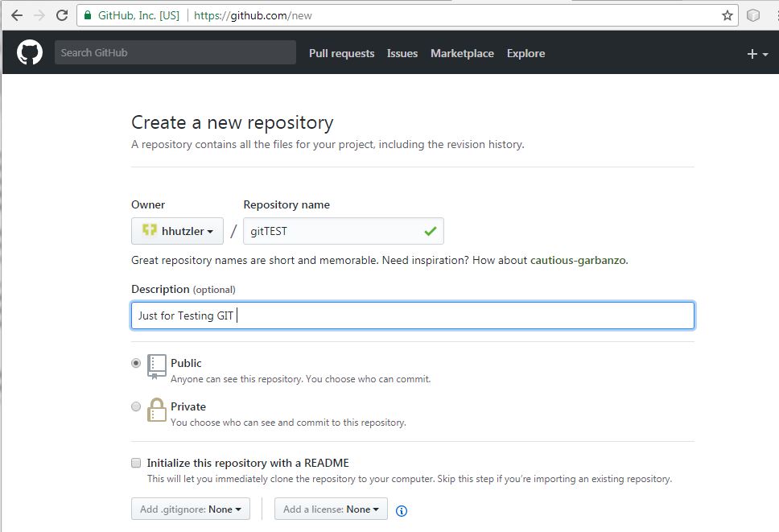Screen dimensions: 779x532
Task: Click the hhutzler avatar icon
Action: click(x=149, y=230)
